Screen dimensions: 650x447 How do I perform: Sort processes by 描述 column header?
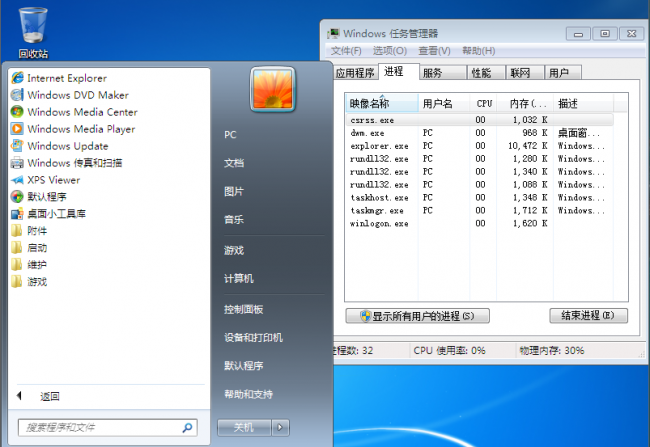(x=583, y=103)
